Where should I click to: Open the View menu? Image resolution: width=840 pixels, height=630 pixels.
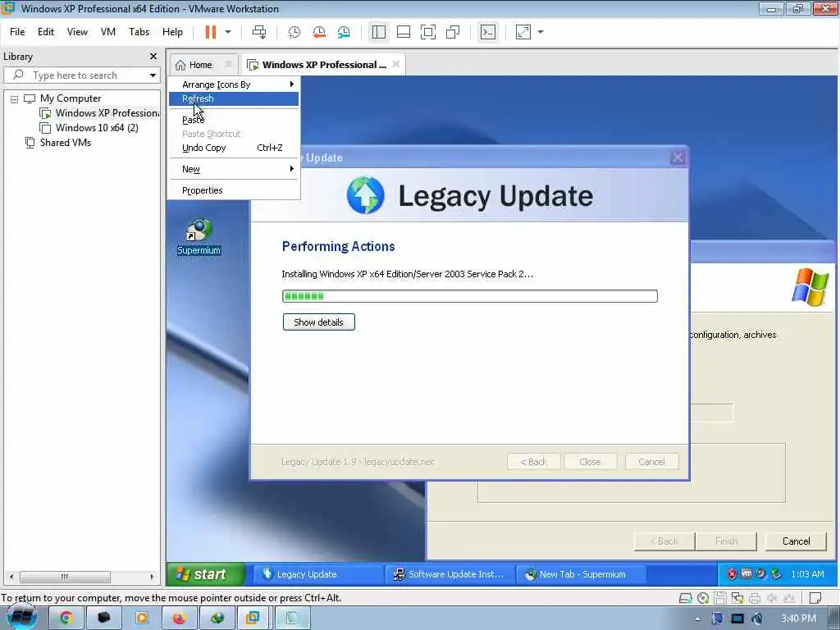(77, 32)
